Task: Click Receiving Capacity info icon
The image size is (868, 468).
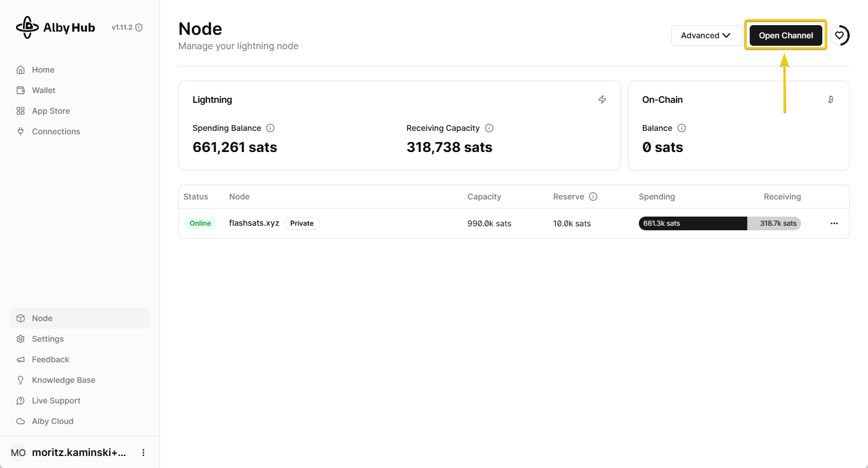Action: [489, 128]
